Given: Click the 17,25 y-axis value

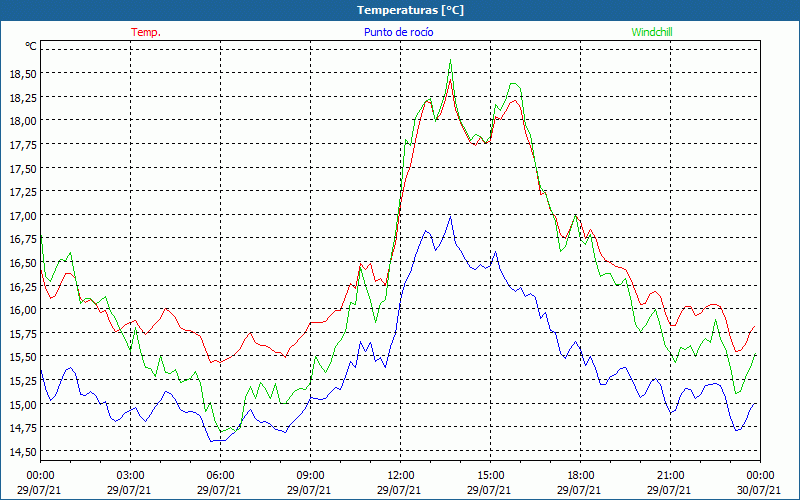Looking at the screenshot, I should pos(23,192).
